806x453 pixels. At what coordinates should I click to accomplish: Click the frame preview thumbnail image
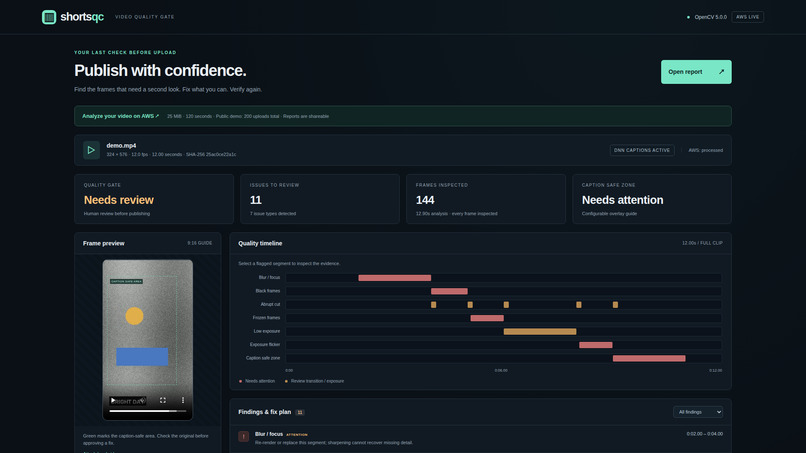[x=148, y=339]
